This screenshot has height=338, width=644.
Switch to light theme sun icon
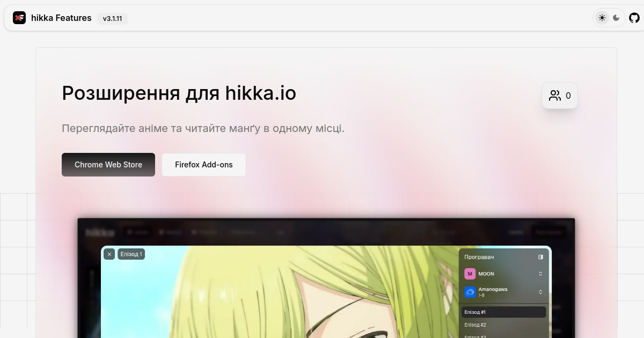click(x=602, y=18)
